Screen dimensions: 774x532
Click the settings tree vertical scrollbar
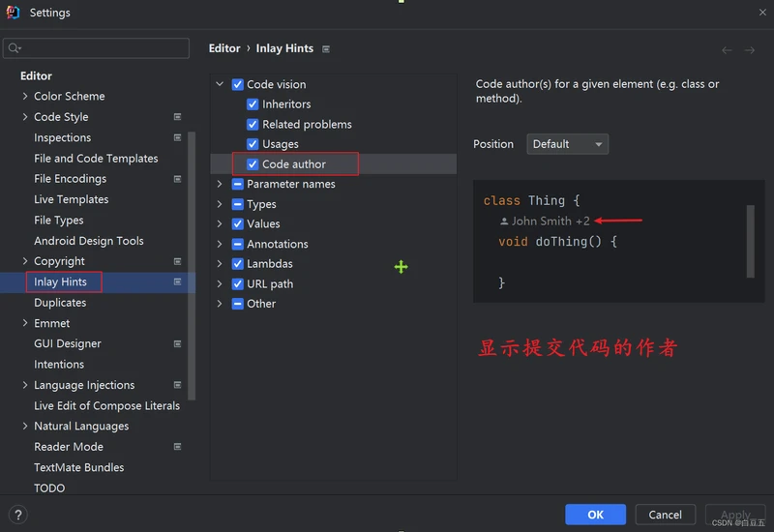tap(192, 261)
